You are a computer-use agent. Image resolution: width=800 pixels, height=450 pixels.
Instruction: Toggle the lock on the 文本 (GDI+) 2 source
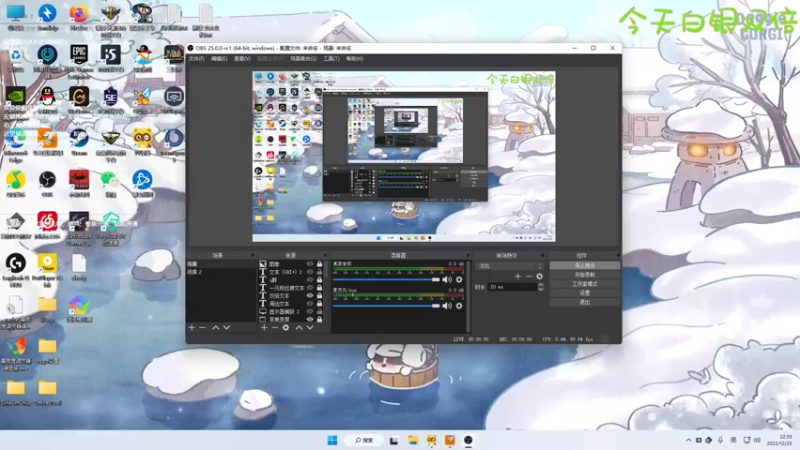point(319,272)
